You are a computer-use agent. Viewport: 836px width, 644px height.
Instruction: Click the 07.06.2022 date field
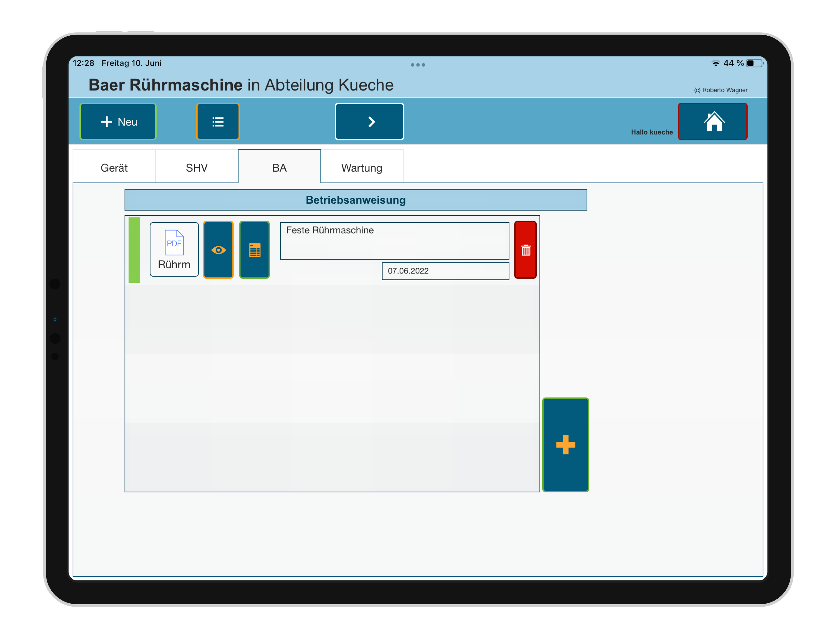click(445, 271)
